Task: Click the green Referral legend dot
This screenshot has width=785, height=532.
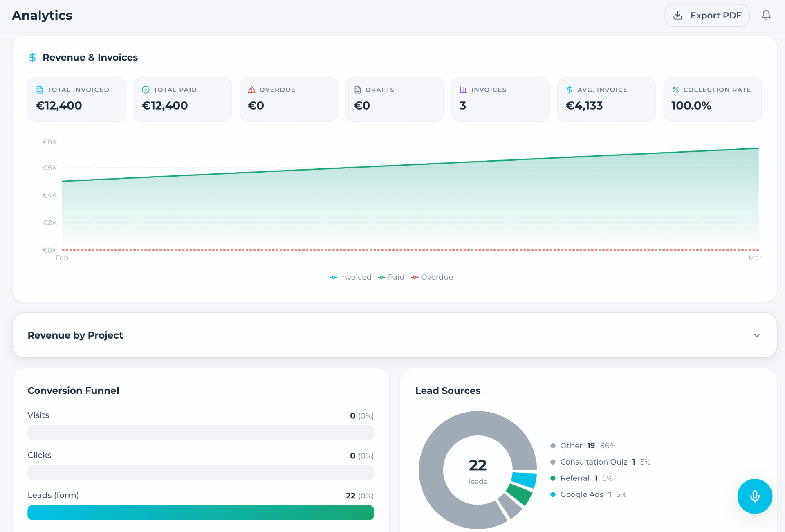Action: [553, 478]
